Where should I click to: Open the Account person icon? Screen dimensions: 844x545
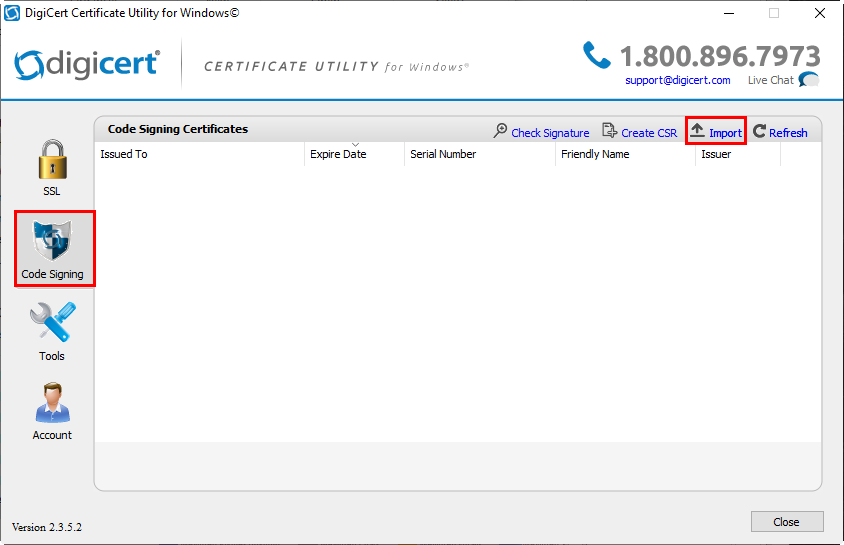click(x=52, y=403)
